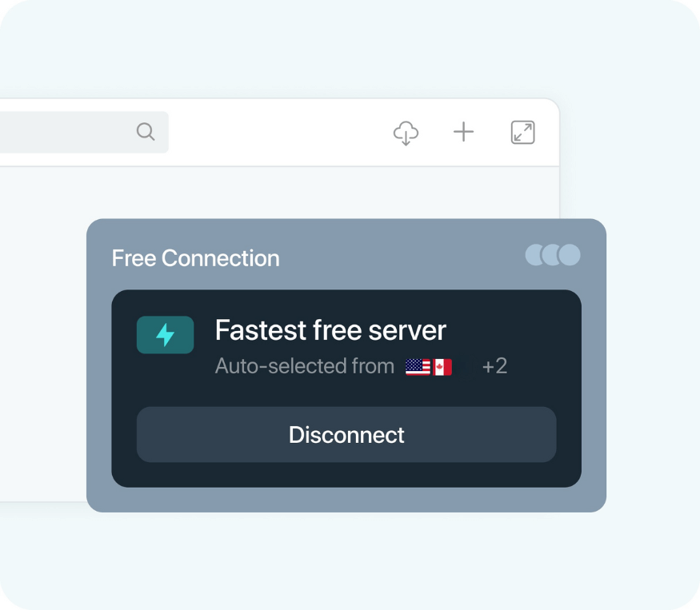This screenshot has width=700, height=610.
Task: Expand the +2 additional server locations
Action: 494,367
